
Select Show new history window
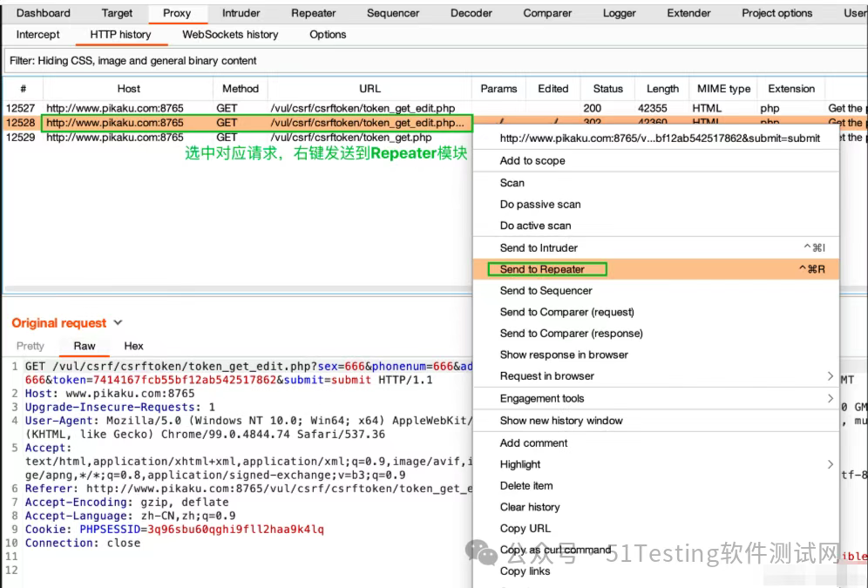(656, 421)
